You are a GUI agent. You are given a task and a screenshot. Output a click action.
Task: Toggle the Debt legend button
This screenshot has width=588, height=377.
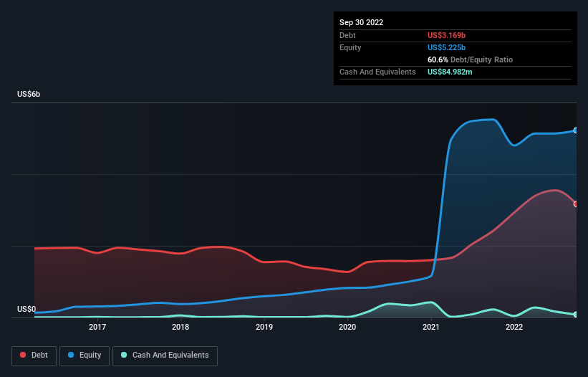pos(34,355)
